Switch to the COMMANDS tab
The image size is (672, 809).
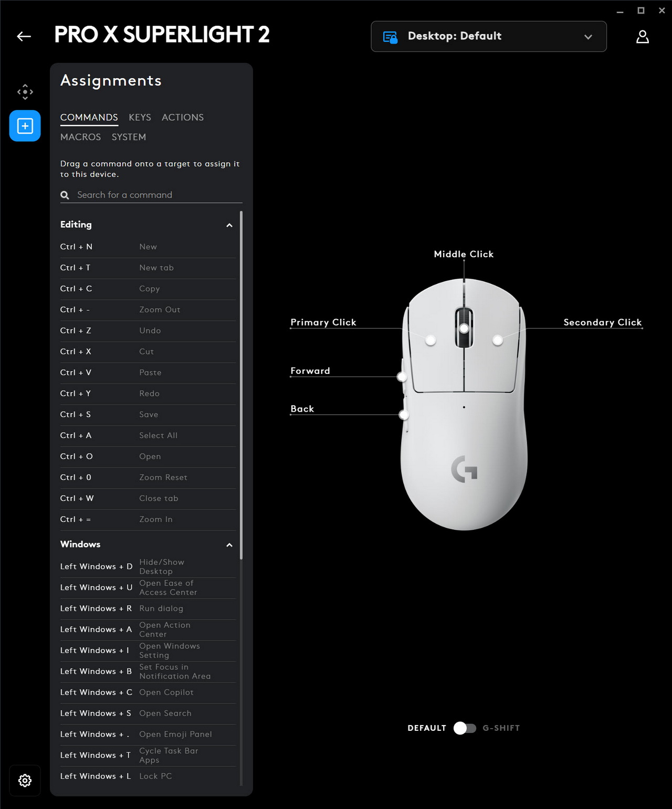[89, 118]
